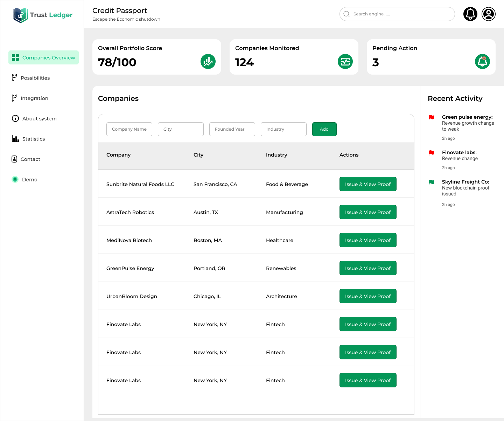
Task: Toggle the Demo indicator in the sidebar
Action: (x=15, y=179)
